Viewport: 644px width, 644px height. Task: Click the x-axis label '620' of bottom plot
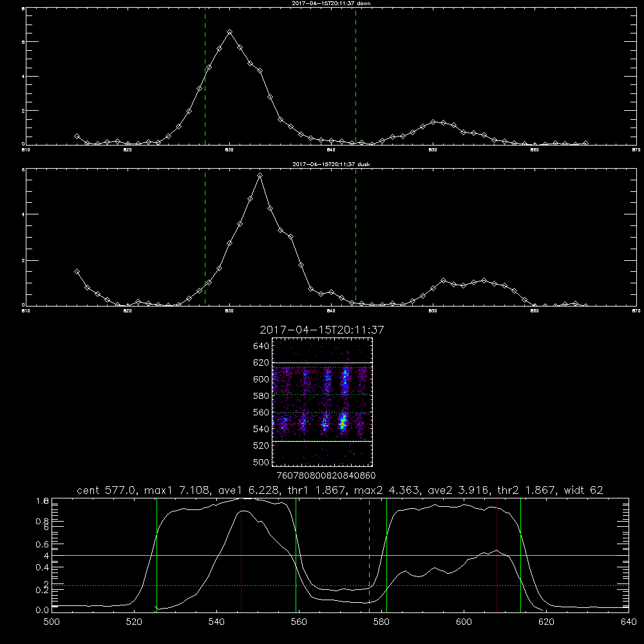pos(546,622)
